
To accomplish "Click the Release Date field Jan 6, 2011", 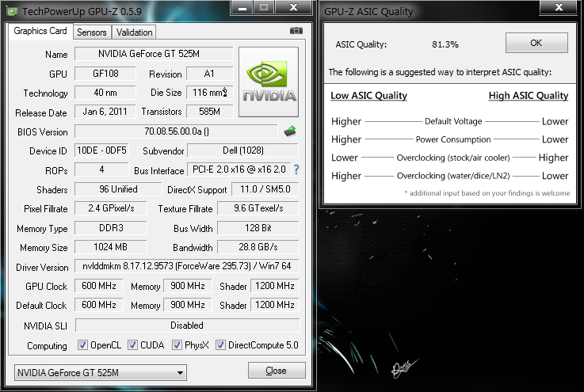I will click(x=105, y=112).
